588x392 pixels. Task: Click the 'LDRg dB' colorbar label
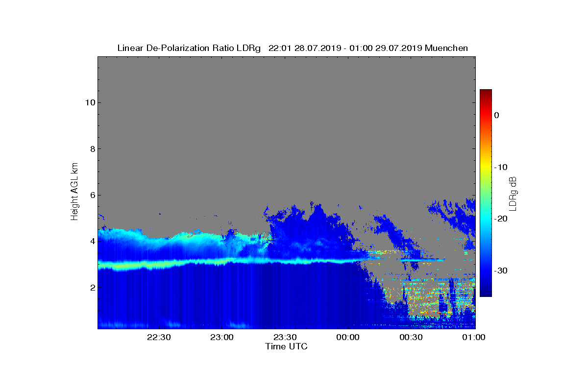point(513,193)
